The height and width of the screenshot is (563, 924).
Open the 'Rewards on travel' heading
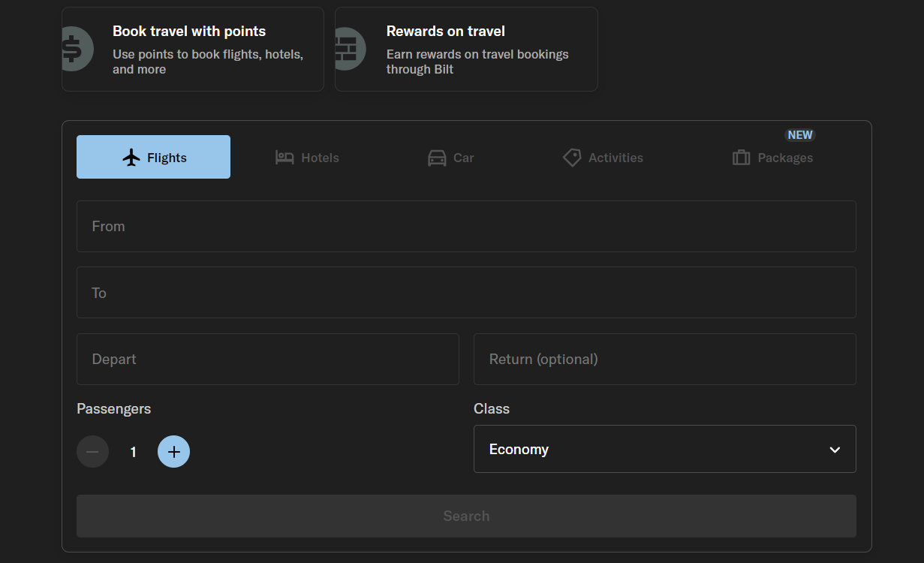445,32
